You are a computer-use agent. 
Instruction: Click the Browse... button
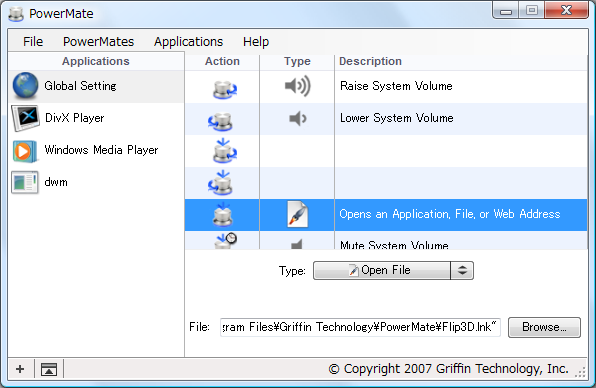(x=544, y=327)
